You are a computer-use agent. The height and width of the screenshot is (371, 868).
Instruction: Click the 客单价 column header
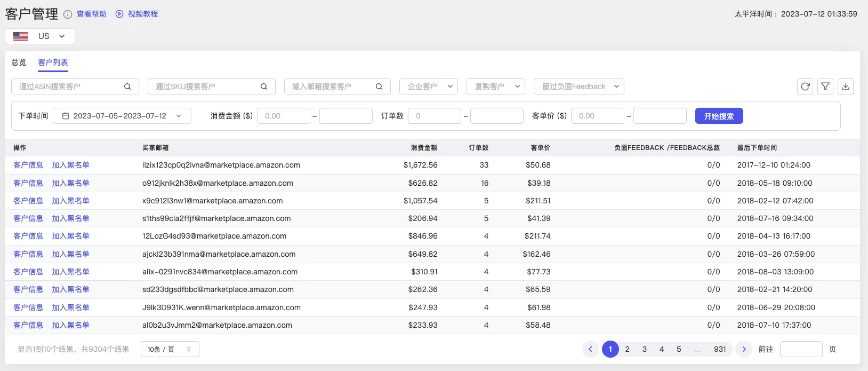pos(541,148)
